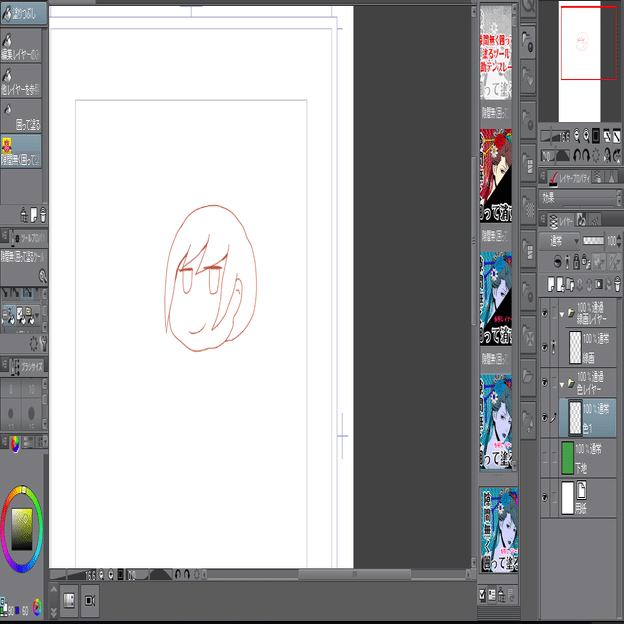Show the hidden 下地 layer
Image resolution: width=624 pixels, height=624 pixels.
coord(544,458)
